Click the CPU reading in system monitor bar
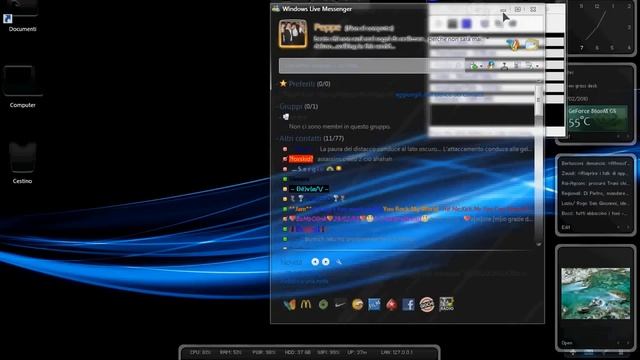This screenshot has width=640, height=360. coord(200,352)
